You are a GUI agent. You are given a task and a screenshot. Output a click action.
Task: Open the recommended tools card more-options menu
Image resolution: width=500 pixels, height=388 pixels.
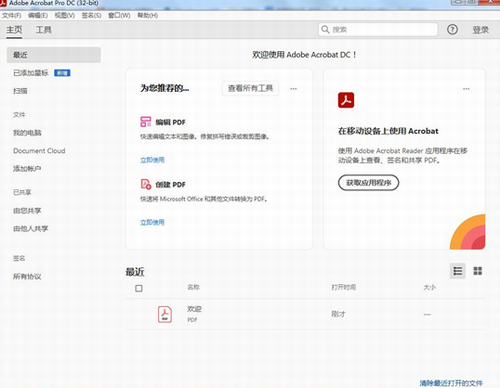[x=293, y=89]
